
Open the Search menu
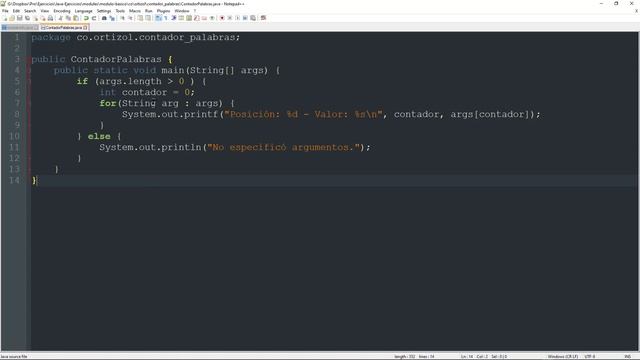click(x=30, y=11)
